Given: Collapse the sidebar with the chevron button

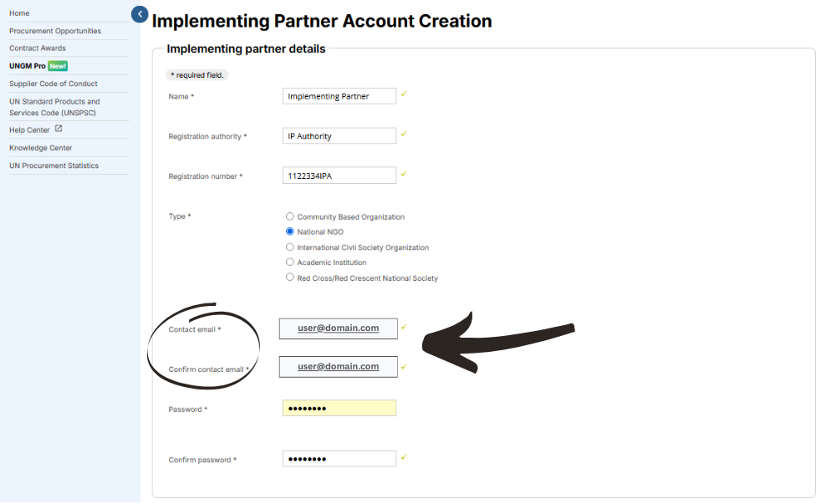Looking at the screenshot, I should [x=140, y=14].
